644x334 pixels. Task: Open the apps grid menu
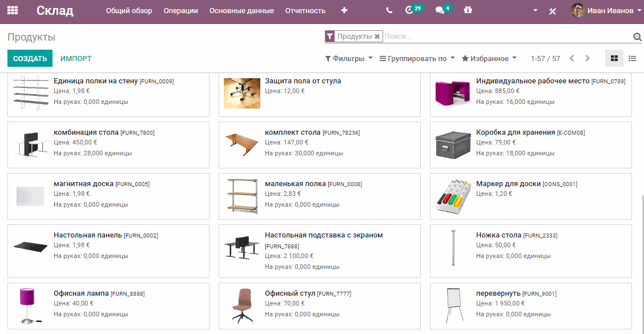point(13,10)
